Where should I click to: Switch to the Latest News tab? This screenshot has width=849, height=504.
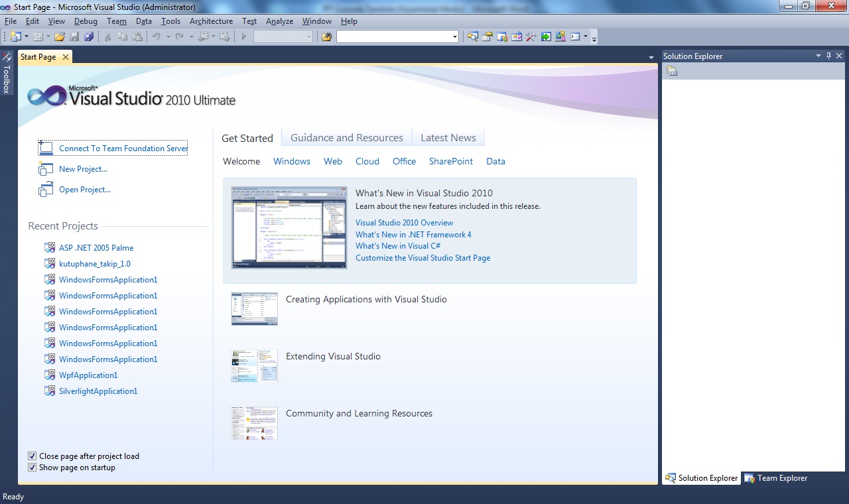click(x=448, y=138)
